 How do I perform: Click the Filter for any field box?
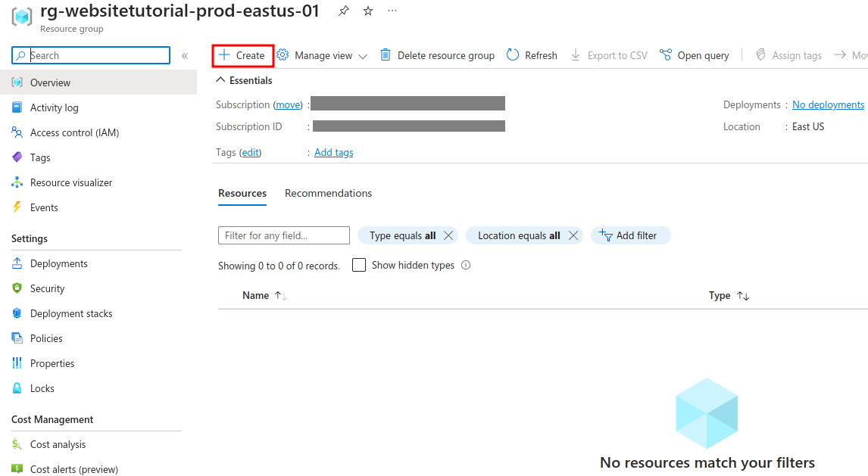point(284,235)
